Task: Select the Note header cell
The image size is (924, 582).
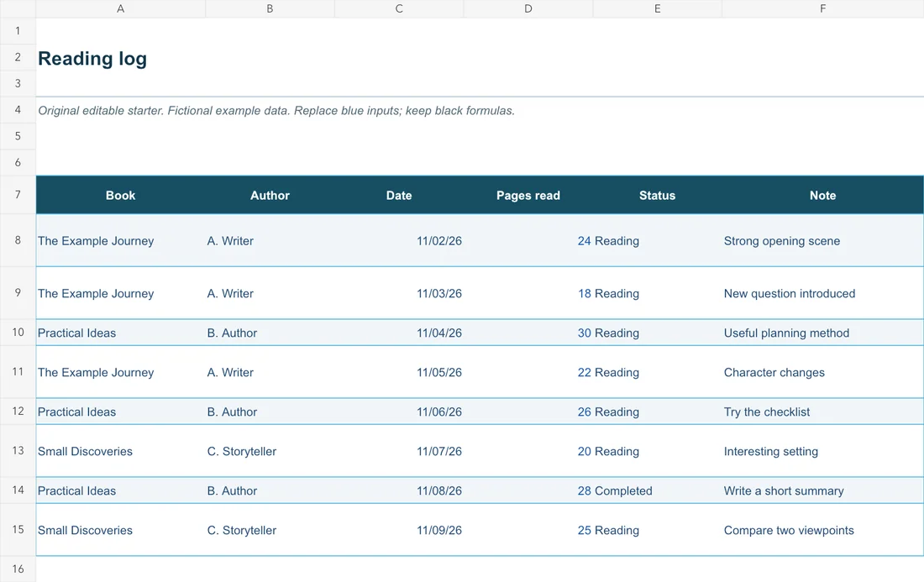Action: 822,195
